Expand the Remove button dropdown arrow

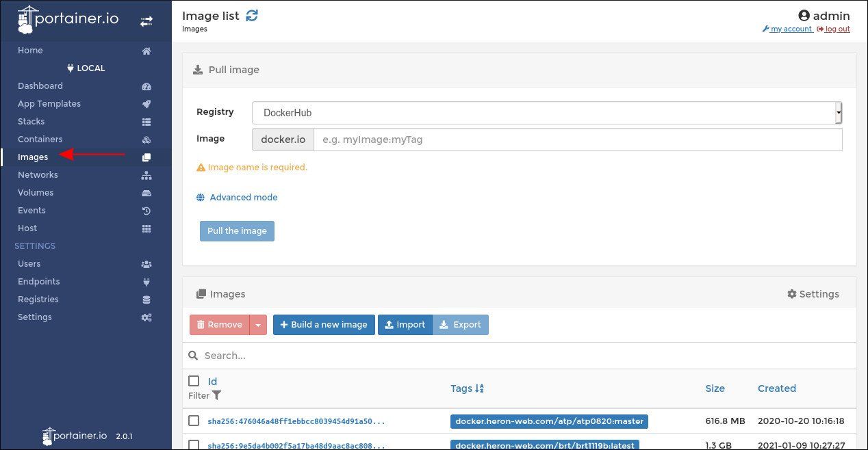tap(258, 324)
